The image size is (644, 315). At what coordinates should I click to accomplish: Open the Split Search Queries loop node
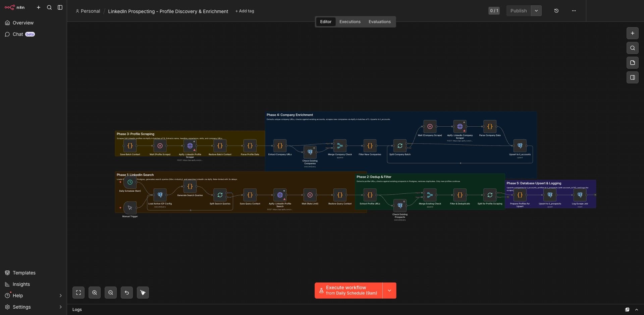pos(220,195)
